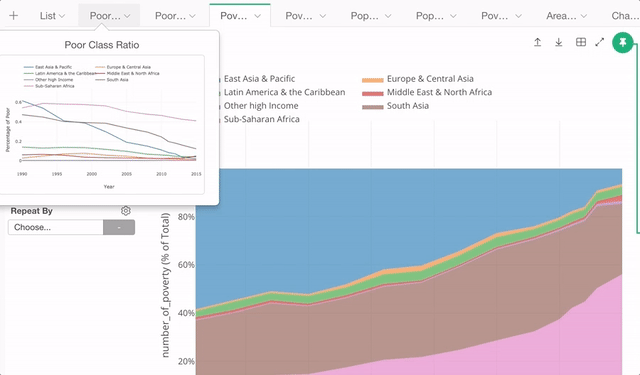Select the List tab
Viewport: 640px width, 375px height.
48,16
